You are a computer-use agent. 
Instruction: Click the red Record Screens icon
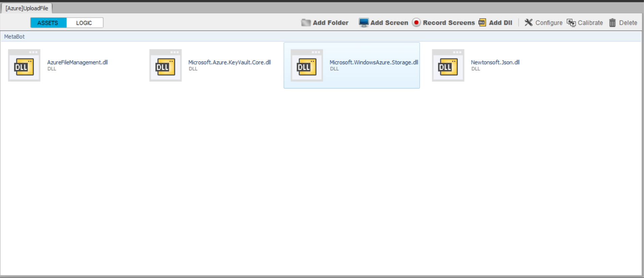point(416,23)
